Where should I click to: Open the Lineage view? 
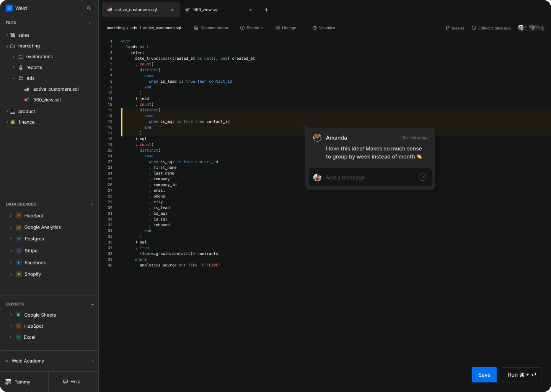(286, 28)
